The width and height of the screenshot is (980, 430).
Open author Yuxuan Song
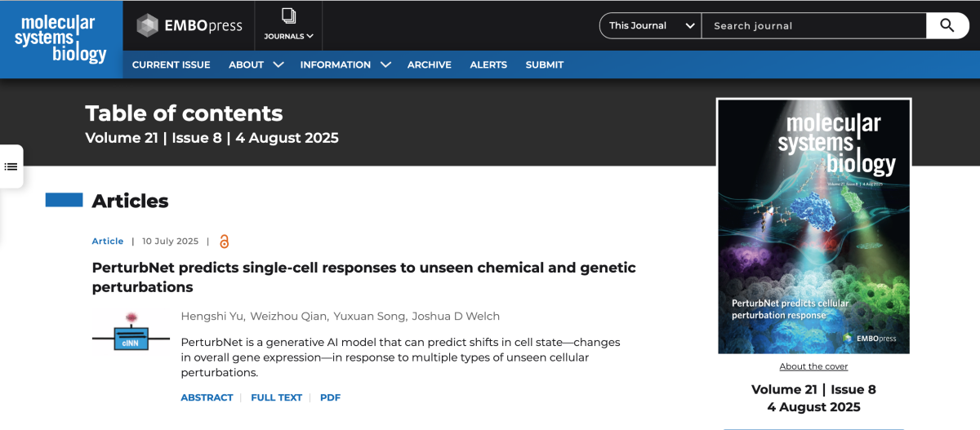pos(369,317)
